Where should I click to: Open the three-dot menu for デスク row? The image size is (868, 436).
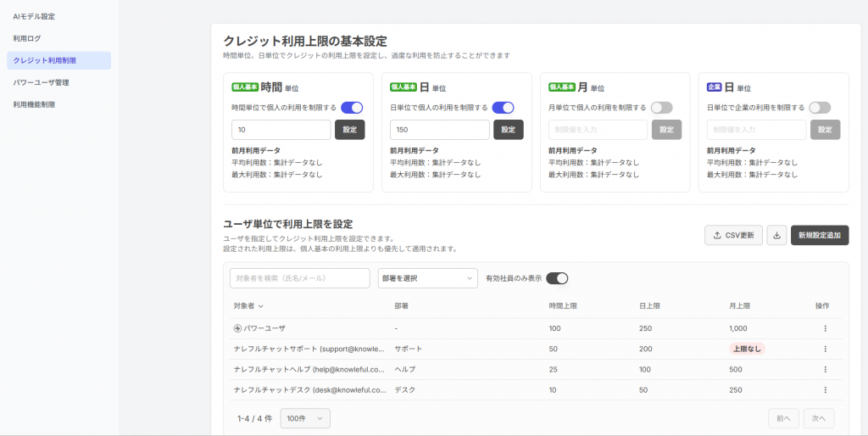[825, 389]
